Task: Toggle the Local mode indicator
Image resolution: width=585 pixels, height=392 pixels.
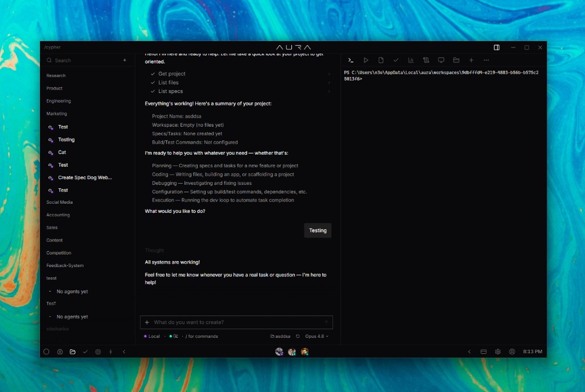Action: [152, 337]
